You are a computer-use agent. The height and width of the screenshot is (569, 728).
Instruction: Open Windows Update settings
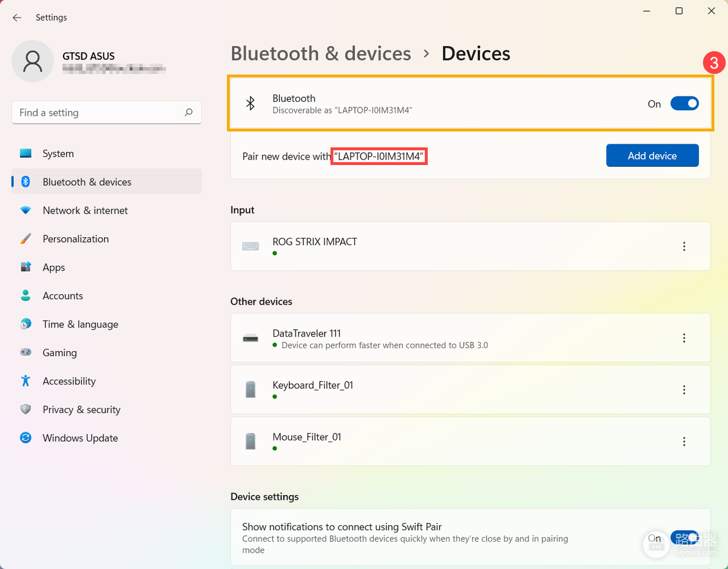(107, 438)
